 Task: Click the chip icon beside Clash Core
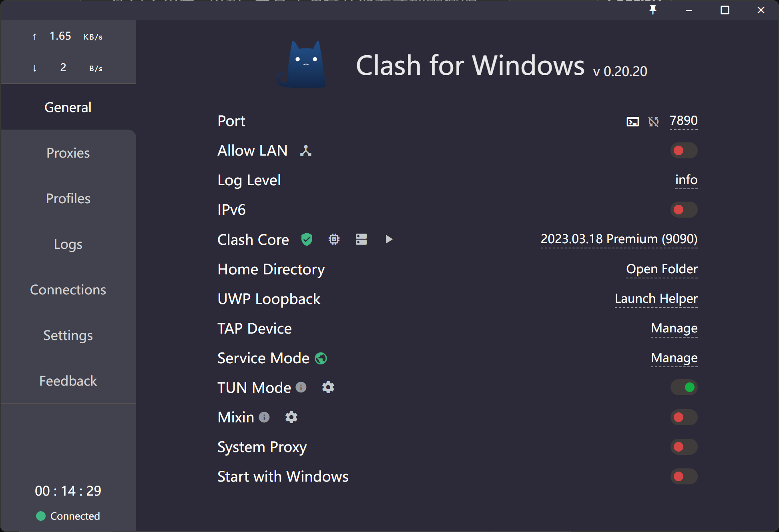[334, 239]
